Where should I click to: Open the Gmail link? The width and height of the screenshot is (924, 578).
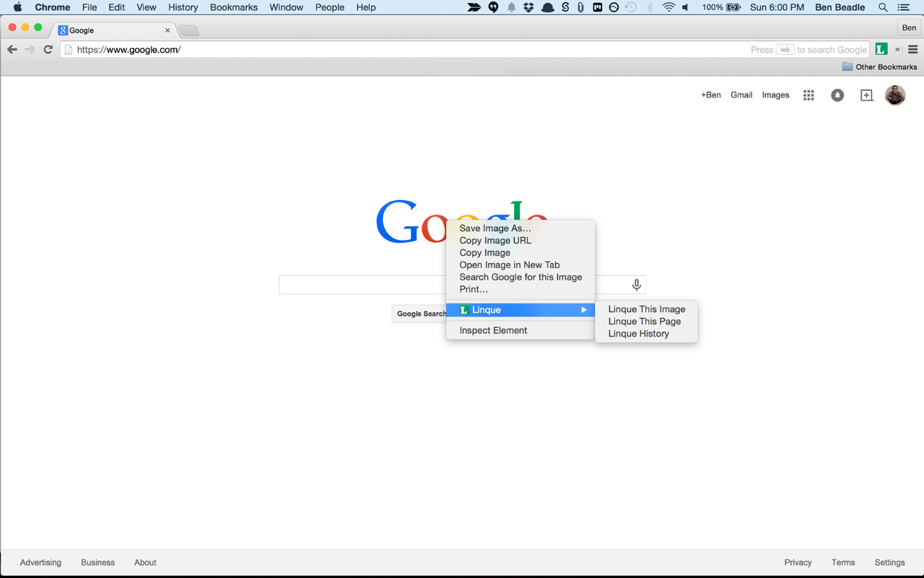tap(741, 95)
